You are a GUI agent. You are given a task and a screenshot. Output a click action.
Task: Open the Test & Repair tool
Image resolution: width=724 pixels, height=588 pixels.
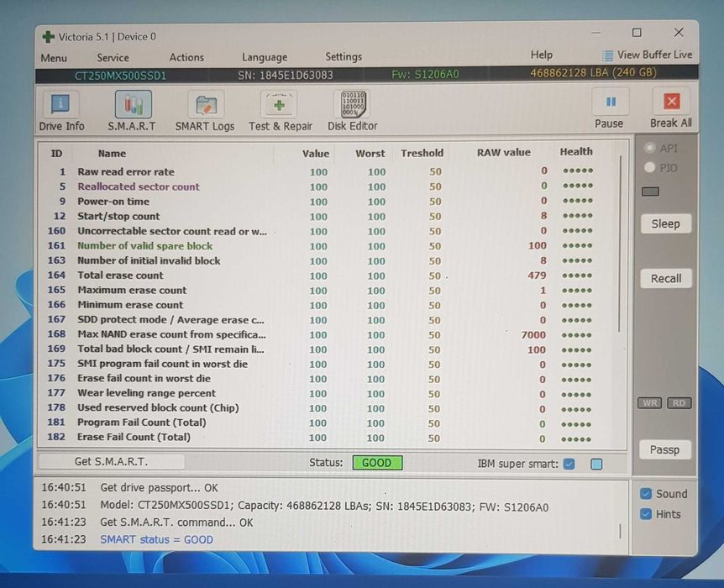point(281,112)
